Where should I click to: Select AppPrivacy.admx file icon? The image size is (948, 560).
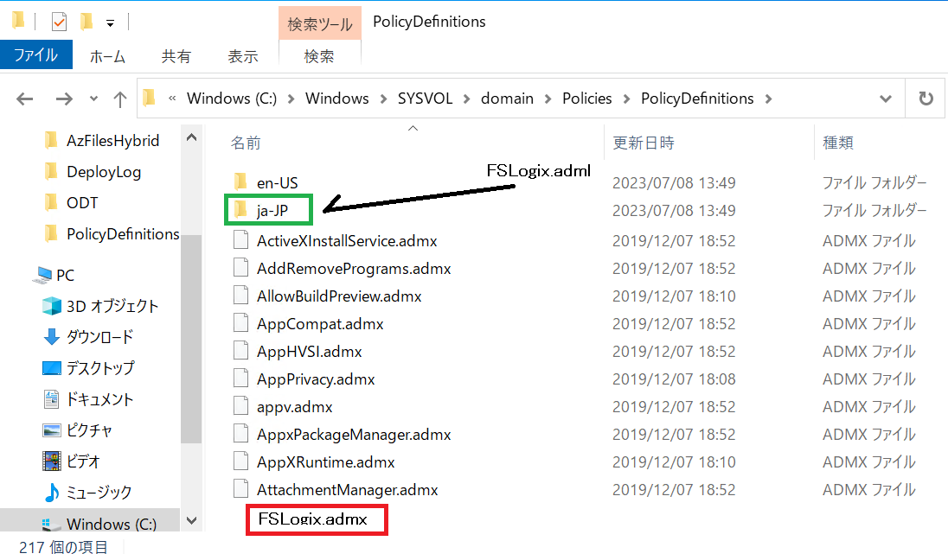point(240,379)
